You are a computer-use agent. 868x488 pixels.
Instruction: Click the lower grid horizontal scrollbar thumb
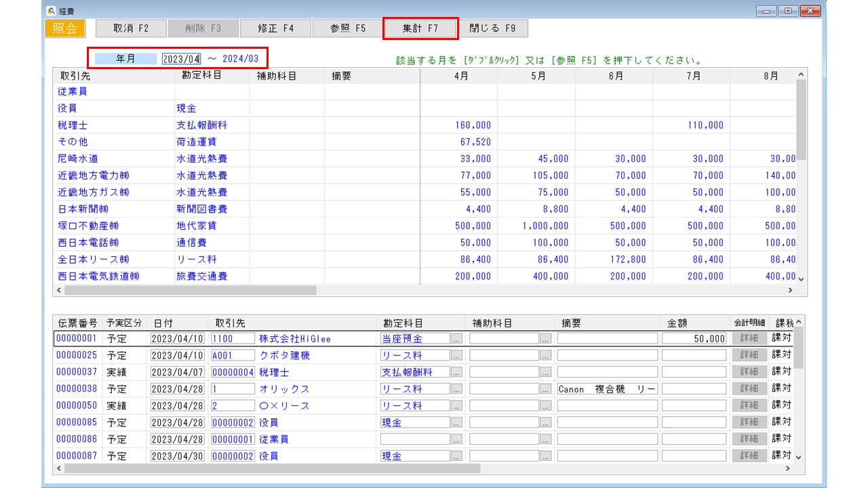(x=273, y=468)
